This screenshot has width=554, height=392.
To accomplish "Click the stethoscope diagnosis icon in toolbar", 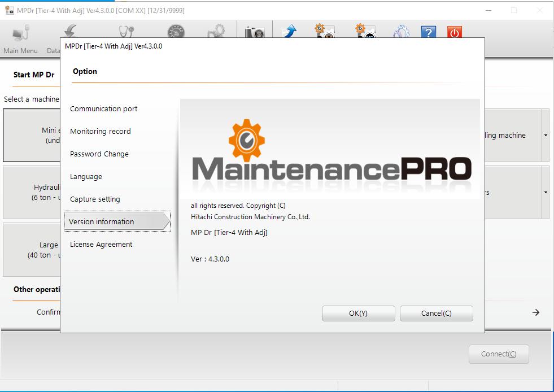I will click(x=126, y=31).
